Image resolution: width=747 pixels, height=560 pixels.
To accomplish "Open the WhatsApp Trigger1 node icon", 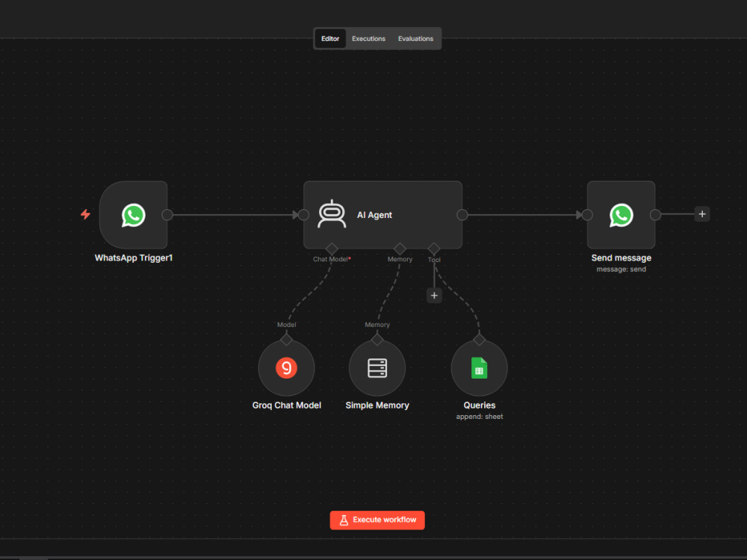I will point(134,215).
